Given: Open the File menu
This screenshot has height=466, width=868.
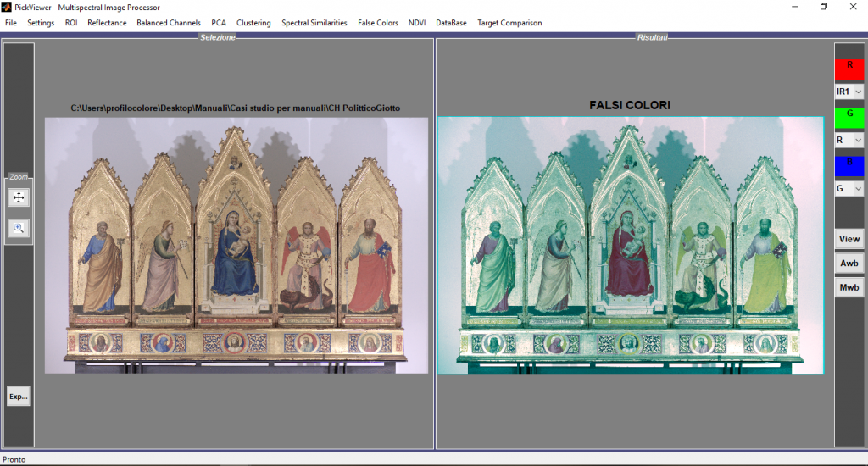Looking at the screenshot, I should (11, 23).
